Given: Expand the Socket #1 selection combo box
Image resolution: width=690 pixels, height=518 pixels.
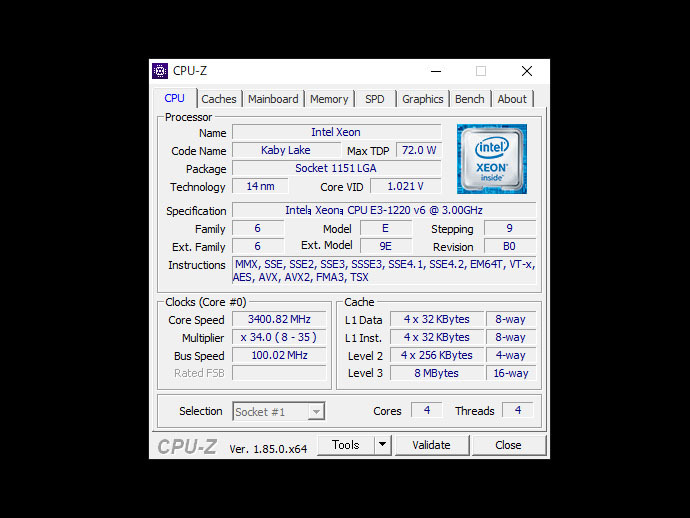Looking at the screenshot, I should (279, 411).
